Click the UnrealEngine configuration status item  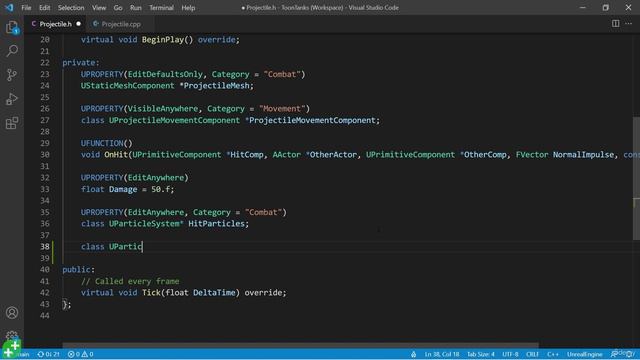coord(584,354)
